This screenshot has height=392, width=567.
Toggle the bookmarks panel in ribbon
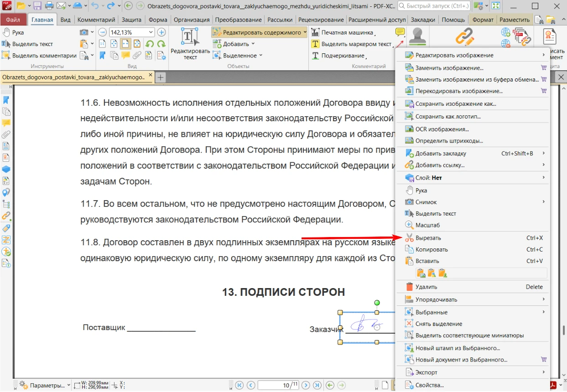pos(102,56)
